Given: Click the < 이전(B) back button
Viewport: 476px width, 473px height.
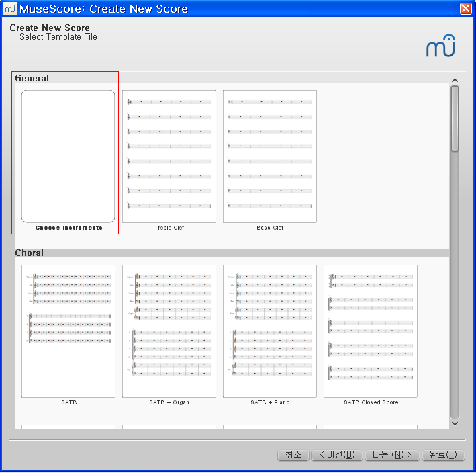Looking at the screenshot, I should pos(337,455).
